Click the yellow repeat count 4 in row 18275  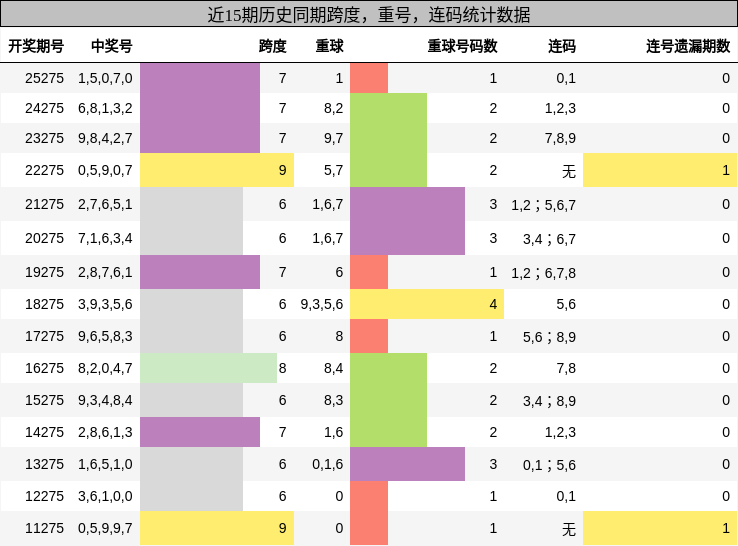point(493,304)
